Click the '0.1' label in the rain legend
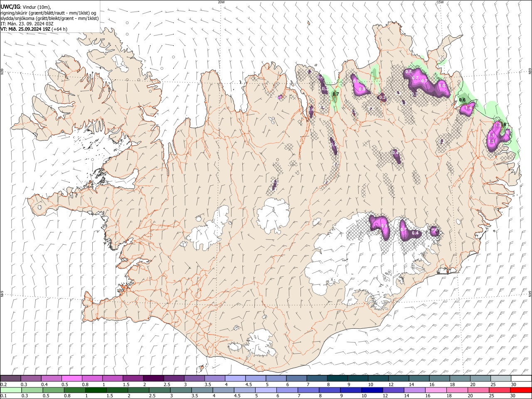Image resolution: width=532 pixels, height=399 pixels. pos(3,396)
